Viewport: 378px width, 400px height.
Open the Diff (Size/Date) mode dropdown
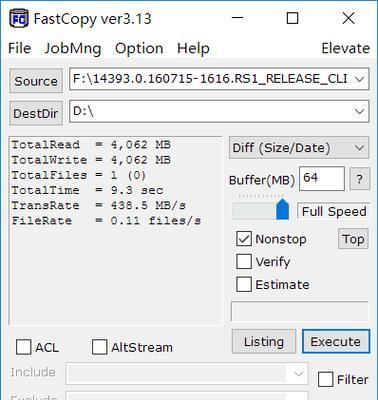click(x=299, y=148)
